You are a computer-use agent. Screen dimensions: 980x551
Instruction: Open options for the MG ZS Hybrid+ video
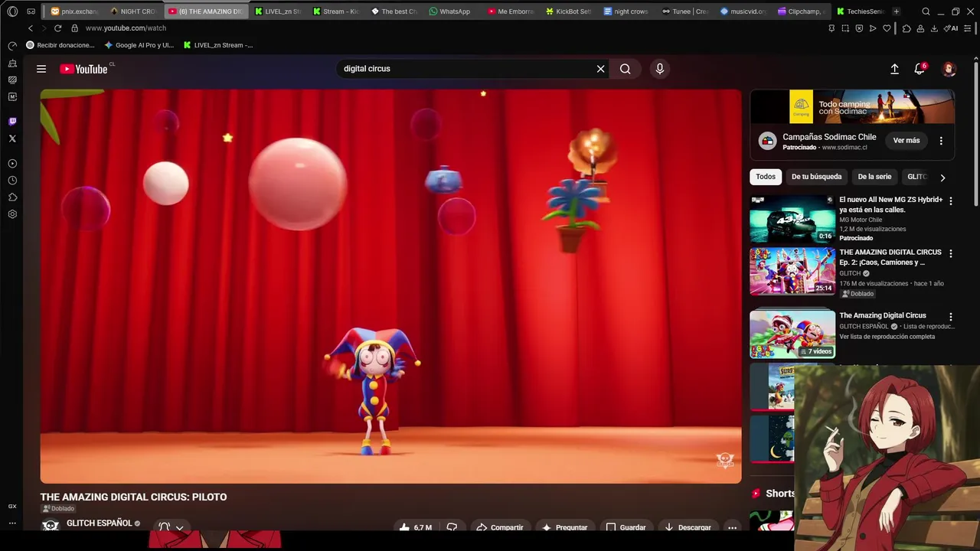pos(951,201)
